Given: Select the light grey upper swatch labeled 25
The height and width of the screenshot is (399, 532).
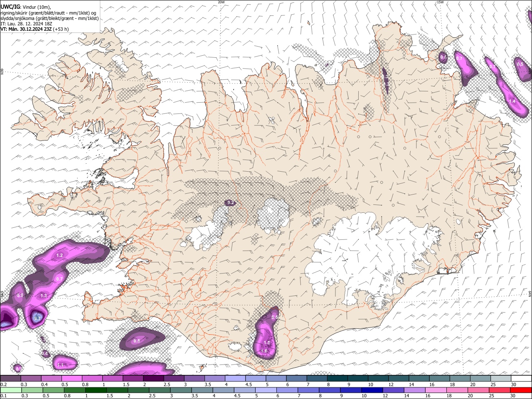Looking at the screenshot, I should coord(500,378).
